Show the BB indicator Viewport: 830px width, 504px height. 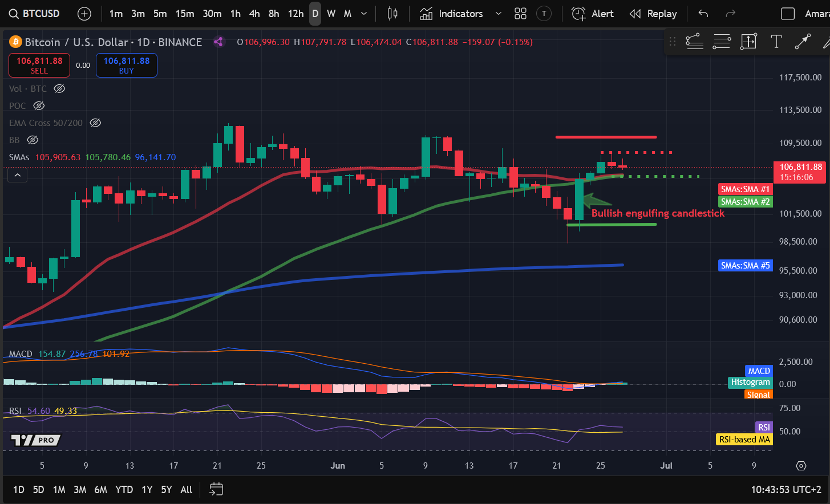pyautogui.click(x=33, y=140)
